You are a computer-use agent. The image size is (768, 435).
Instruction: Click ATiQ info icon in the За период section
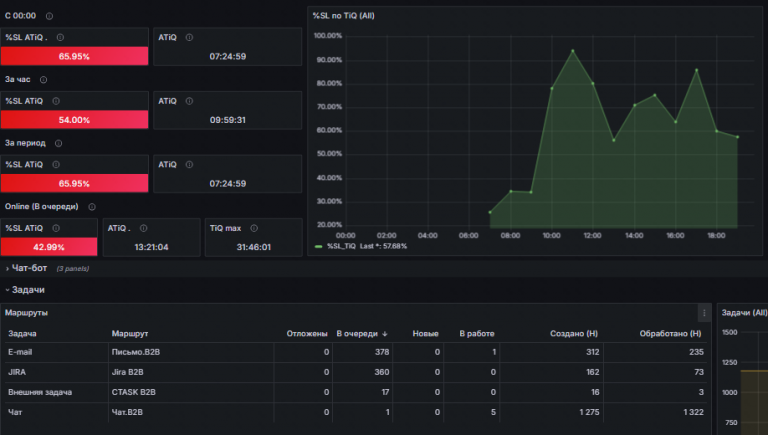190,165
